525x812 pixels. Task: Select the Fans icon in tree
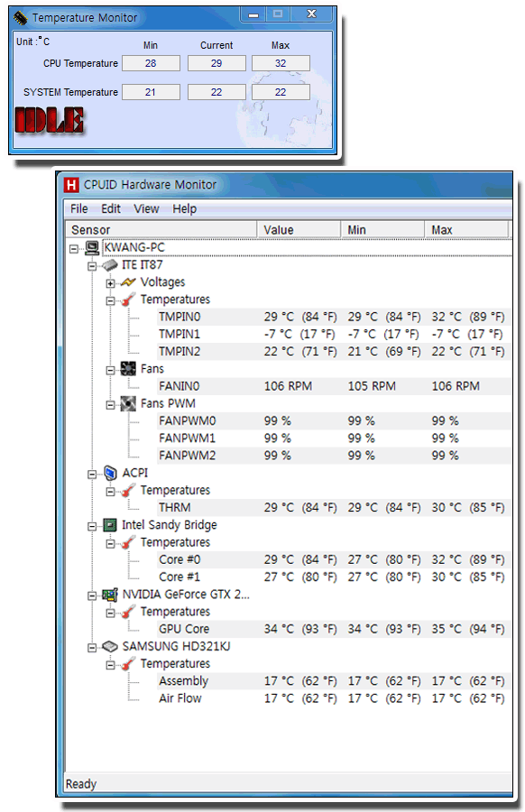pos(128,369)
